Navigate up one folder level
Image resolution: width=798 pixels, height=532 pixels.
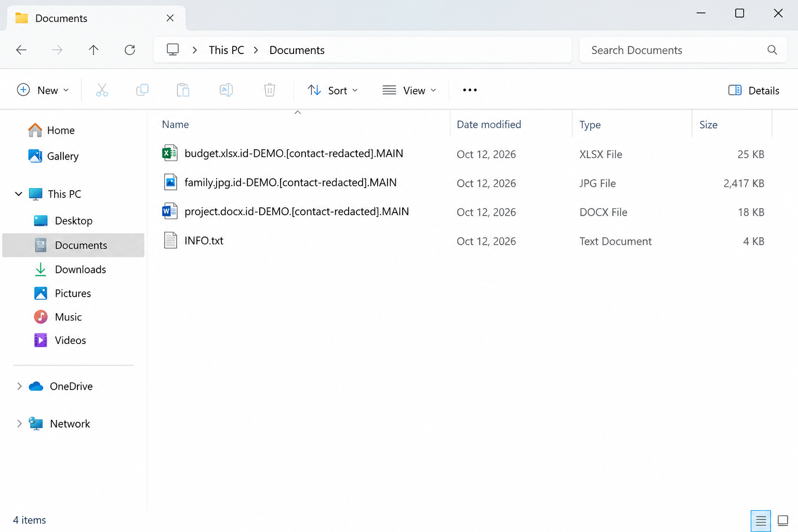[94, 50]
